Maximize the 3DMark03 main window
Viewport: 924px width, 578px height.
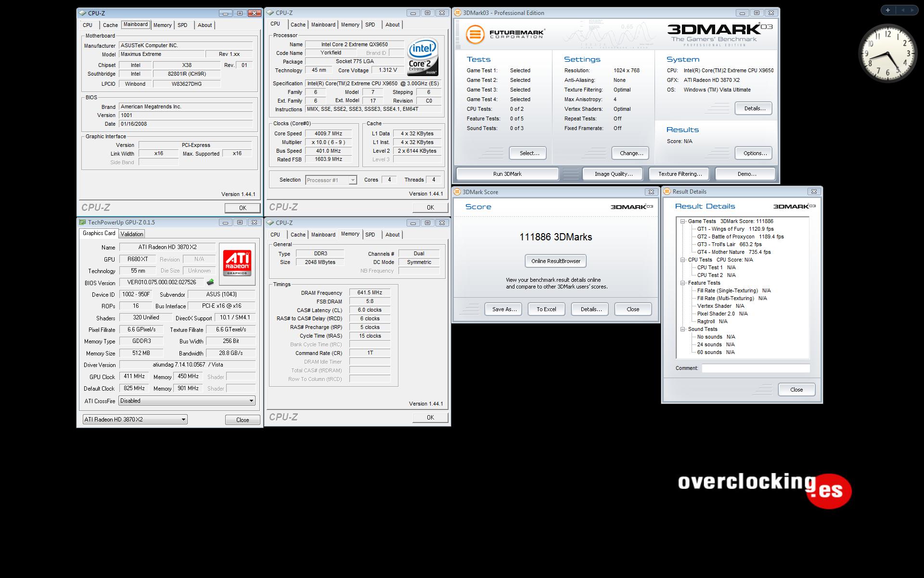tap(757, 13)
